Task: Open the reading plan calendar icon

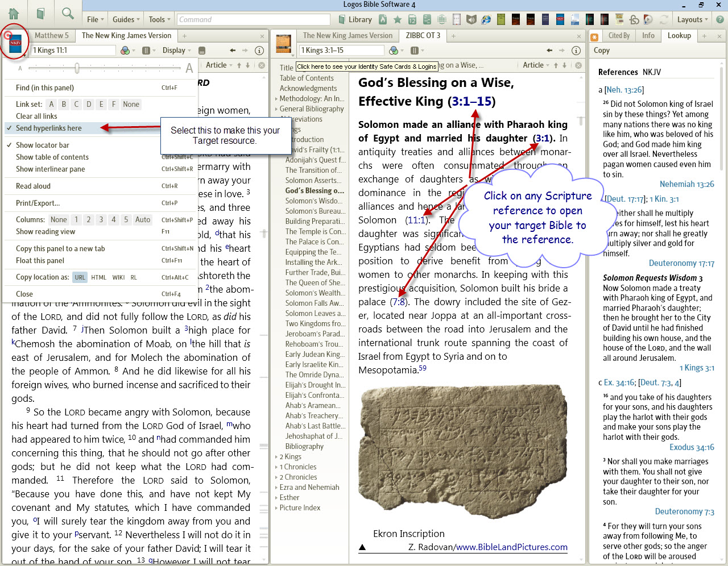Action: point(412,19)
